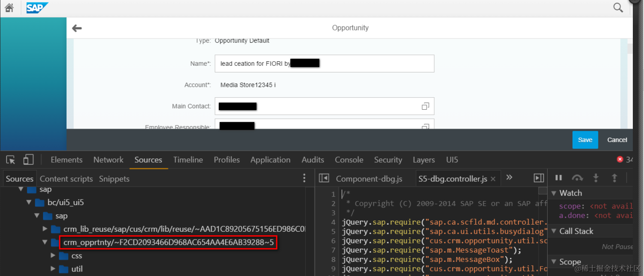Toggle the device toolbar icon
The width and height of the screenshot is (644, 276).
pyautogui.click(x=28, y=160)
